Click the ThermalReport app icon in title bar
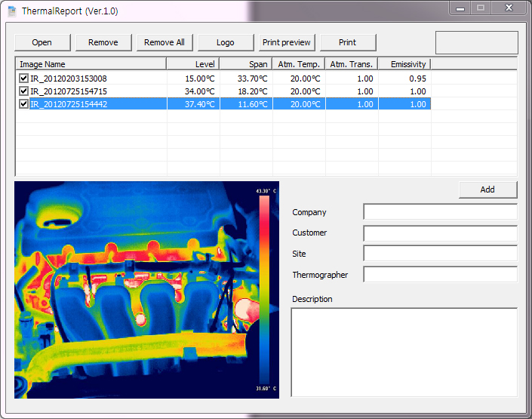Screen dimensions: 532x419 coord(12,11)
